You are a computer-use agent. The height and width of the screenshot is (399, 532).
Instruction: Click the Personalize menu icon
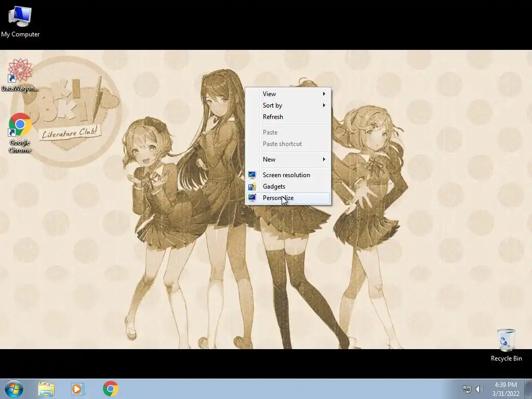[252, 198]
